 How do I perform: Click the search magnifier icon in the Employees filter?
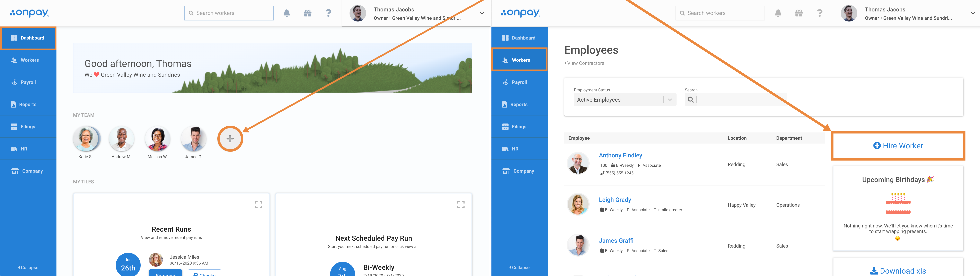tap(691, 100)
